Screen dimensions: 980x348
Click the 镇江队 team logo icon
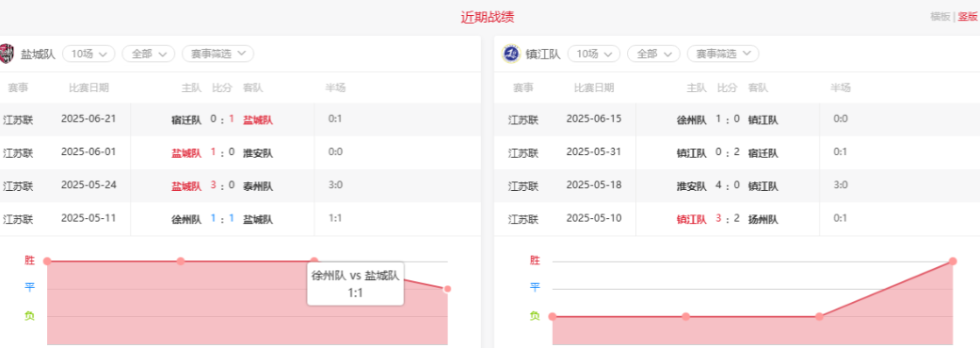pos(511,54)
